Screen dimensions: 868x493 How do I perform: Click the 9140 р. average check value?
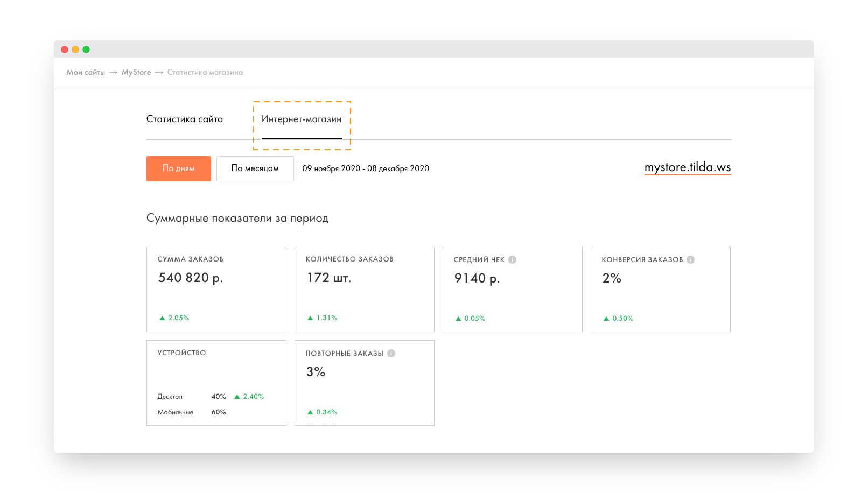tap(477, 278)
